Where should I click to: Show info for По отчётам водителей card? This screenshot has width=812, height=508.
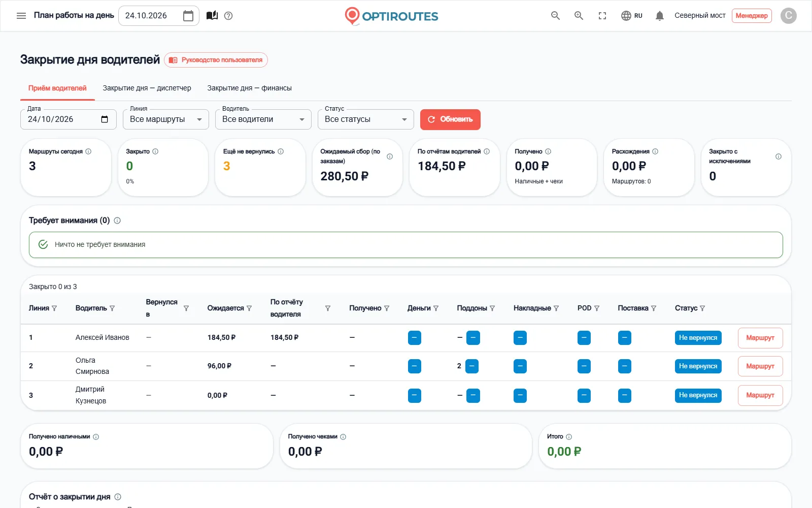487,151
